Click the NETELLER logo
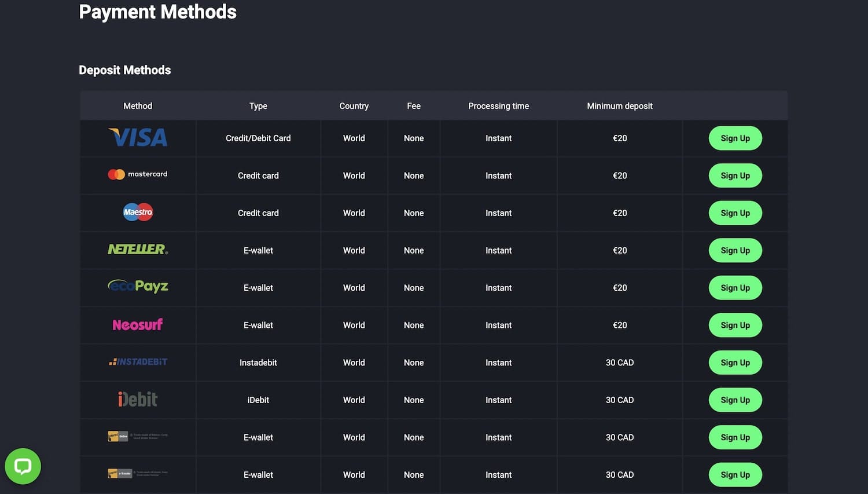Viewport: 868px width, 494px height. pyautogui.click(x=138, y=249)
